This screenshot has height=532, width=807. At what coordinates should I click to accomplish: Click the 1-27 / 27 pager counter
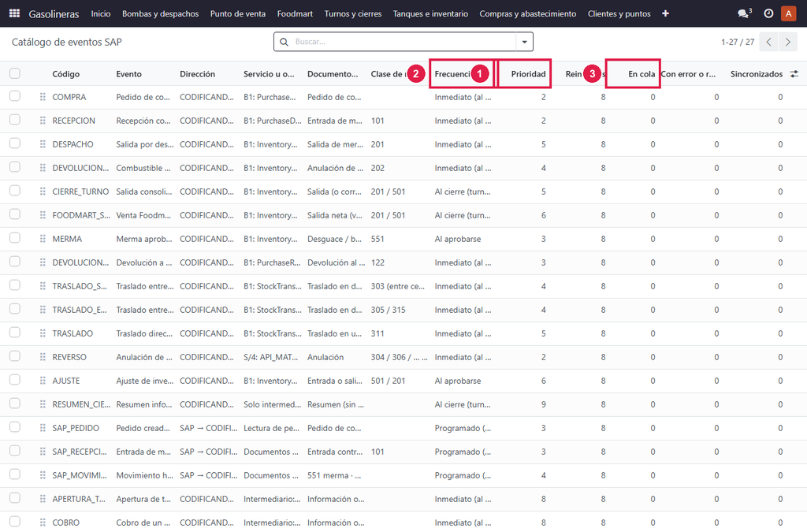pyautogui.click(x=738, y=42)
